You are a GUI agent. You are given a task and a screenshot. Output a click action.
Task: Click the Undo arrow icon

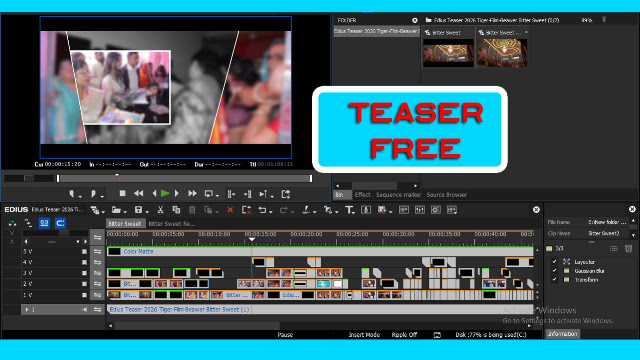pyautogui.click(x=262, y=210)
